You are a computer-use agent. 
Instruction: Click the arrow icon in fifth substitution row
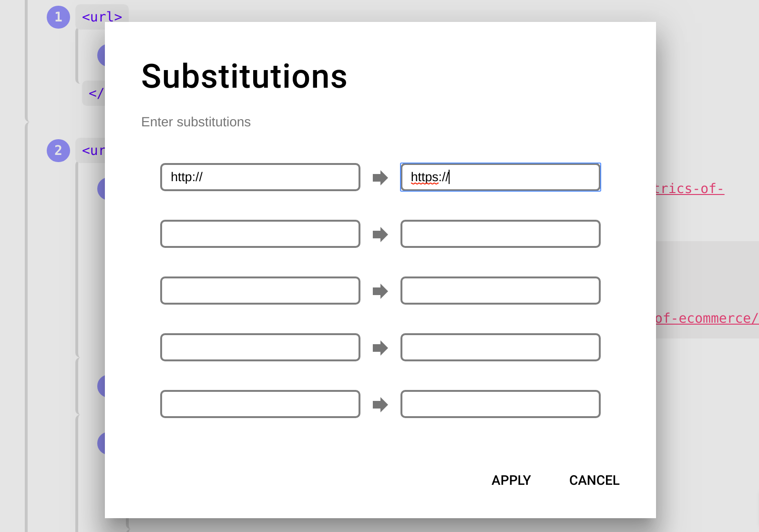[x=380, y=405]
